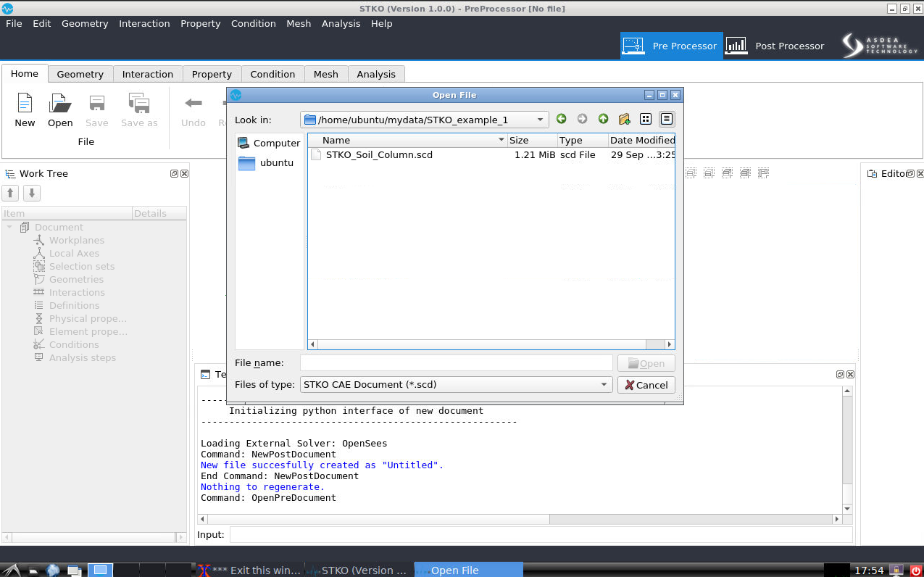This screenshot has height=577, width=924.
Task: Sort files by the Size column
Action: [532, 141]
